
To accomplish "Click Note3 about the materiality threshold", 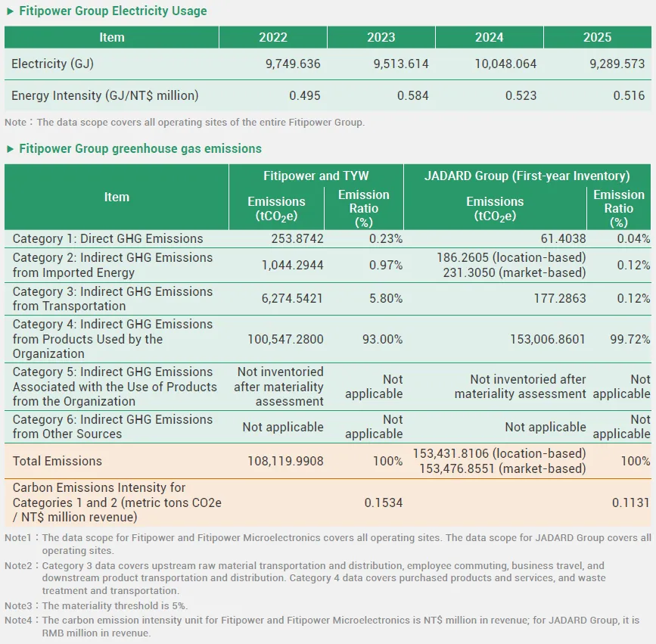I will pos(96,605).
